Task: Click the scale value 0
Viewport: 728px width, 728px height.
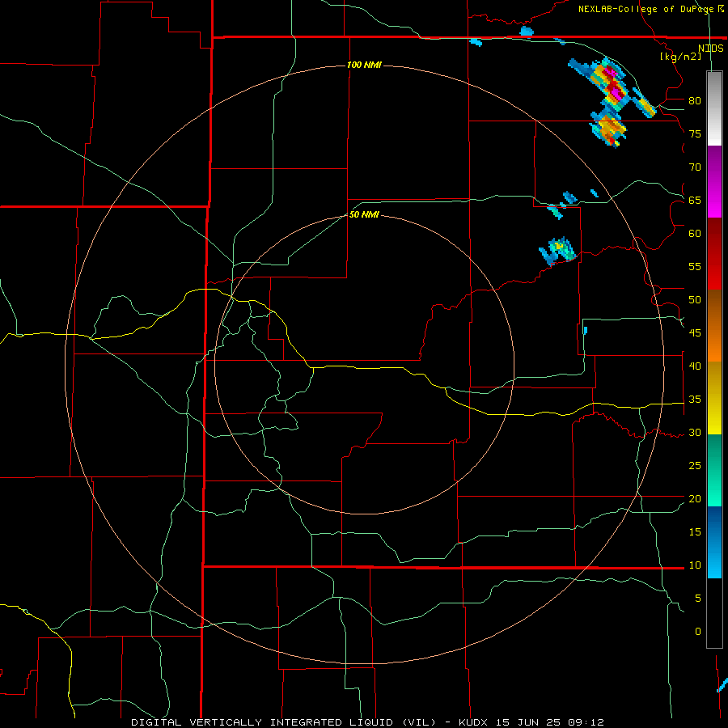Action: [x=698, y=632]
